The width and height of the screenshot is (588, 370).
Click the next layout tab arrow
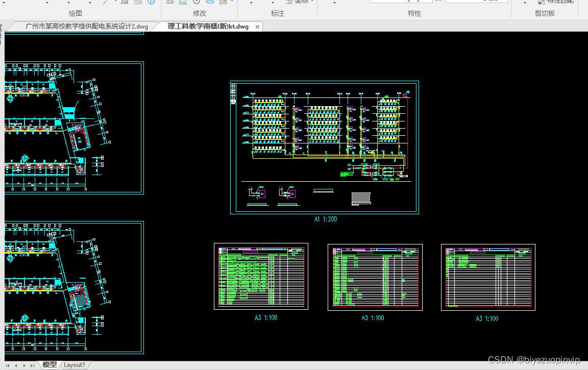24,365
